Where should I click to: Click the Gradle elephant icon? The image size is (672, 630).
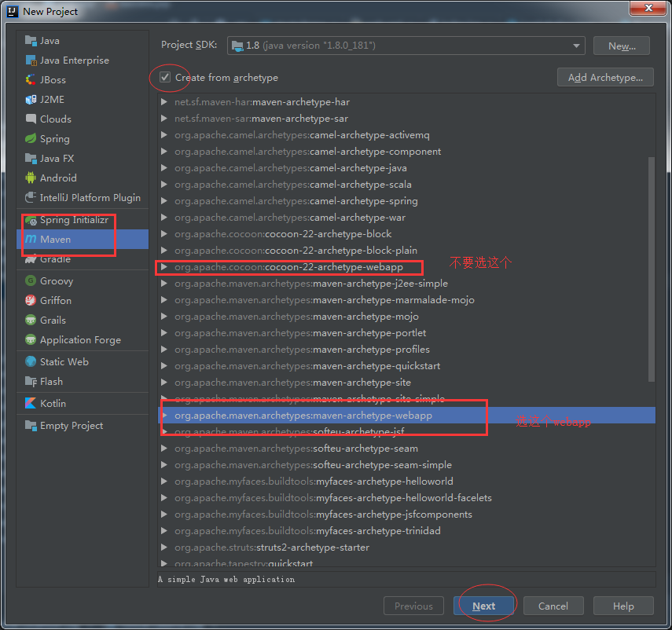[x=31, y=259]
